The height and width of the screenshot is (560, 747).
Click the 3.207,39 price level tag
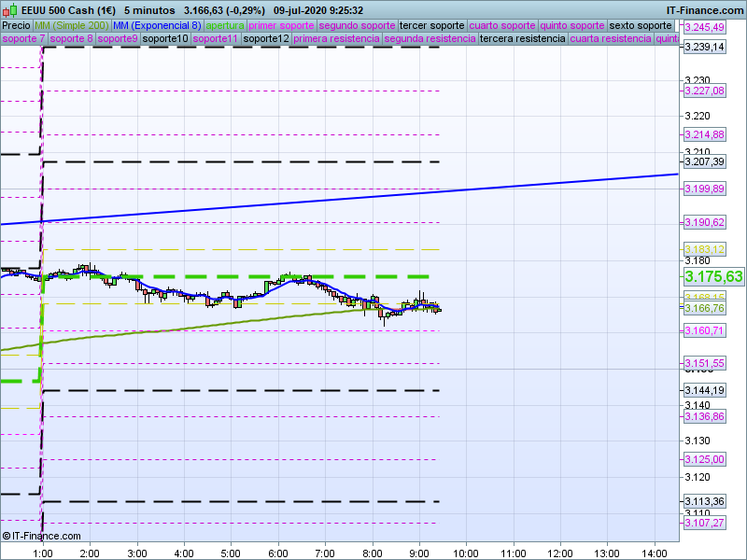click(704, 162)
